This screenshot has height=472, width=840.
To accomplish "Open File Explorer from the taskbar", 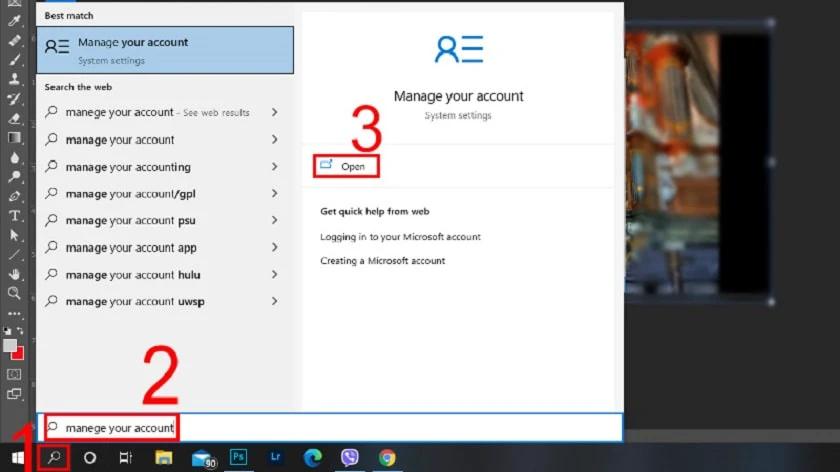I will pos(164,458).
